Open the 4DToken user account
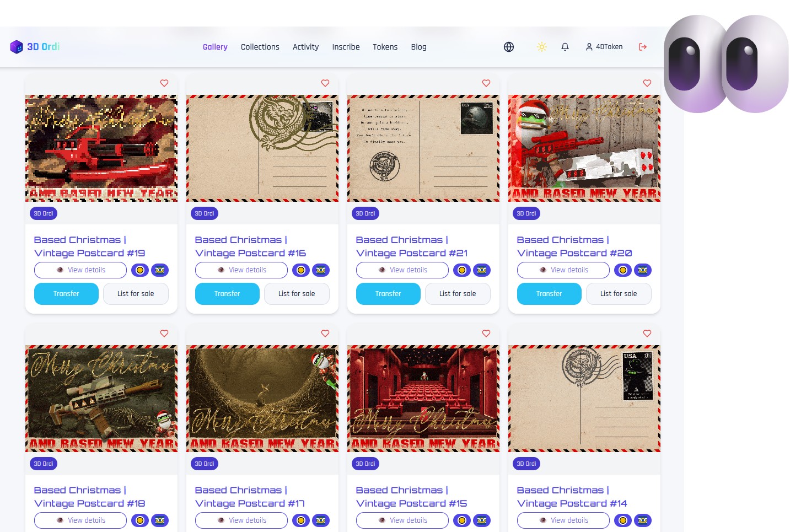 [604, 47]
